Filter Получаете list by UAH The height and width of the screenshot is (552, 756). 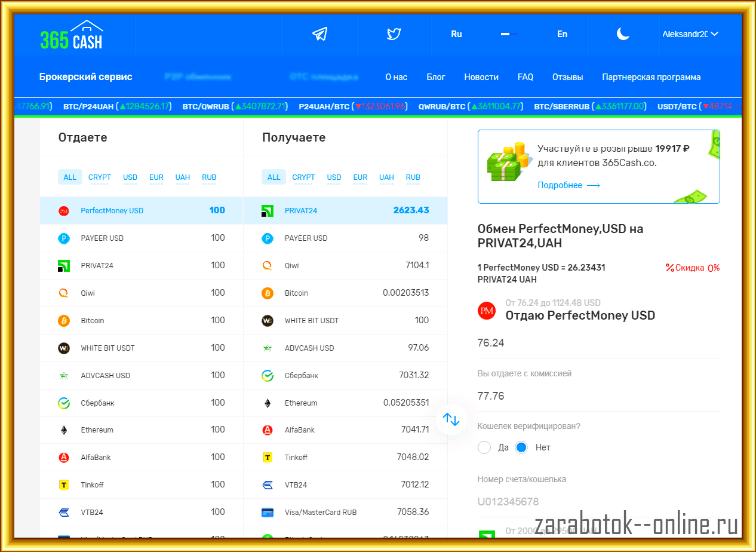[x=386, y=177]
